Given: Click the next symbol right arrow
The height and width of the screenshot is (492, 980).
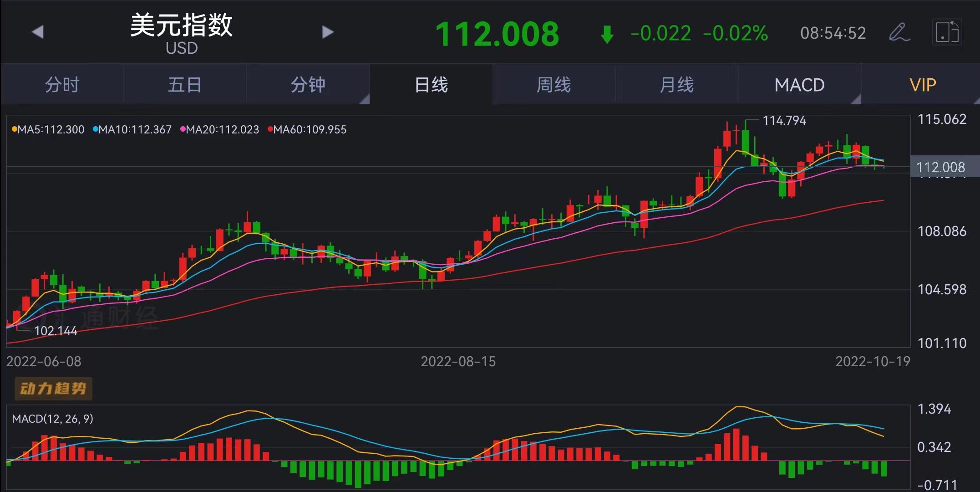Looking at the screenshot, I should [x=328, y=32].
